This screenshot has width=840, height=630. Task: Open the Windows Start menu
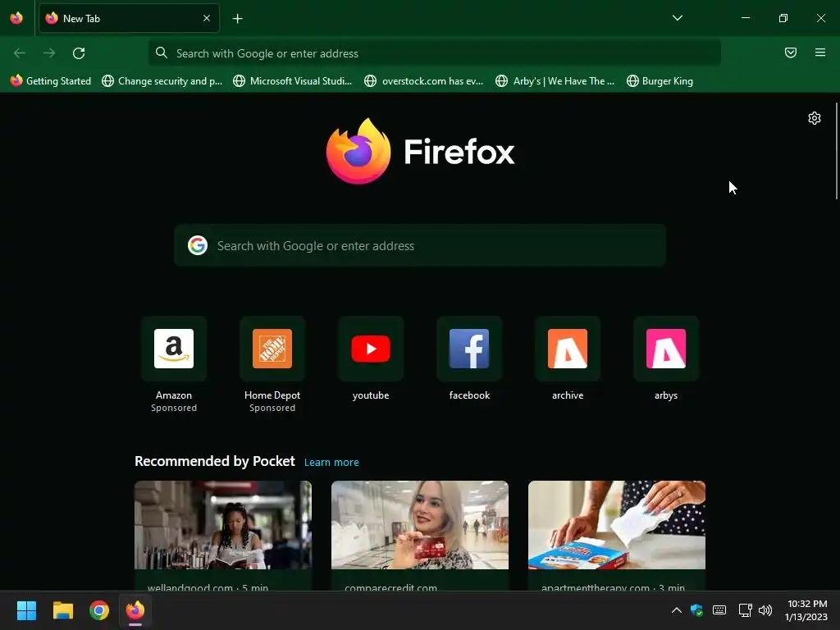pyautogui.click(x=26, y=610)
